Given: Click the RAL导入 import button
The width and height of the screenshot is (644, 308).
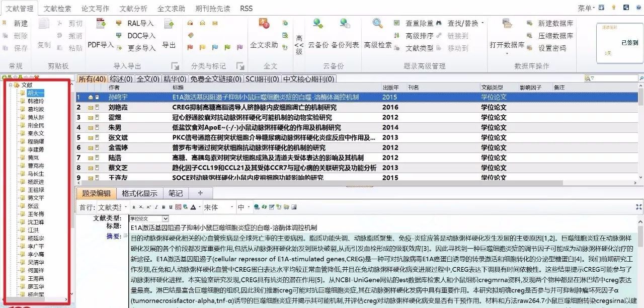Looking at the screenshot, I should click(135, 23).
